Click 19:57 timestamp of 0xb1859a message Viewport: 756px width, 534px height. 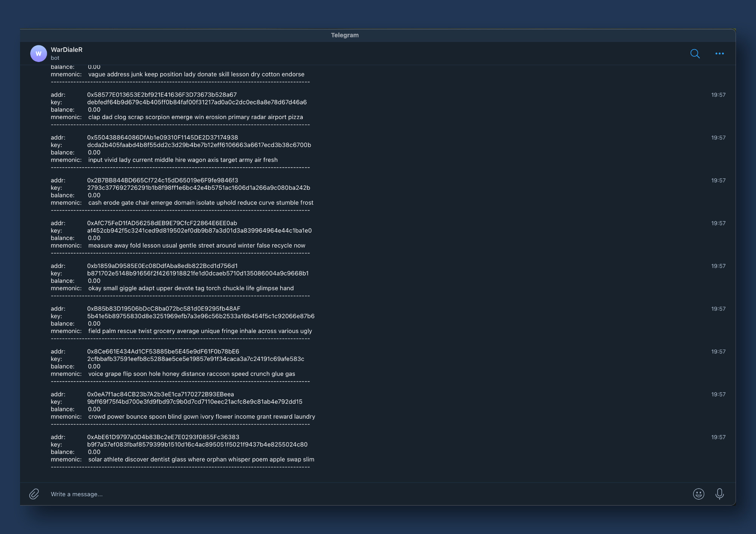(718, 266)
